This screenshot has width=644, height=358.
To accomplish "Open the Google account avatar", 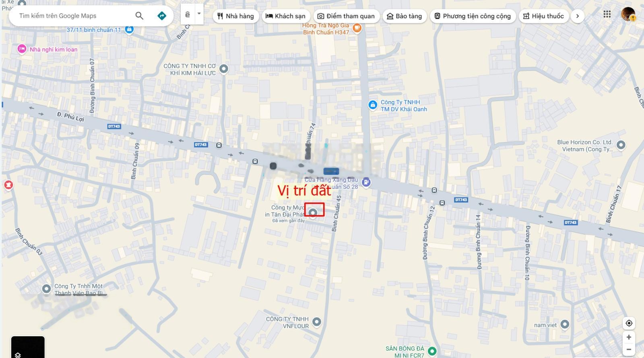I will coord(628,14).
